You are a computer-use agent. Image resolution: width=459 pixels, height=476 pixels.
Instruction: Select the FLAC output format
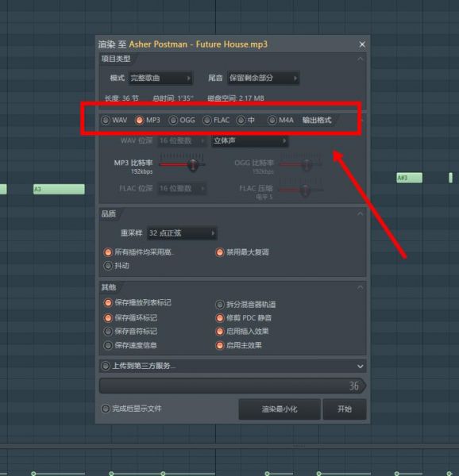point(207,121)
